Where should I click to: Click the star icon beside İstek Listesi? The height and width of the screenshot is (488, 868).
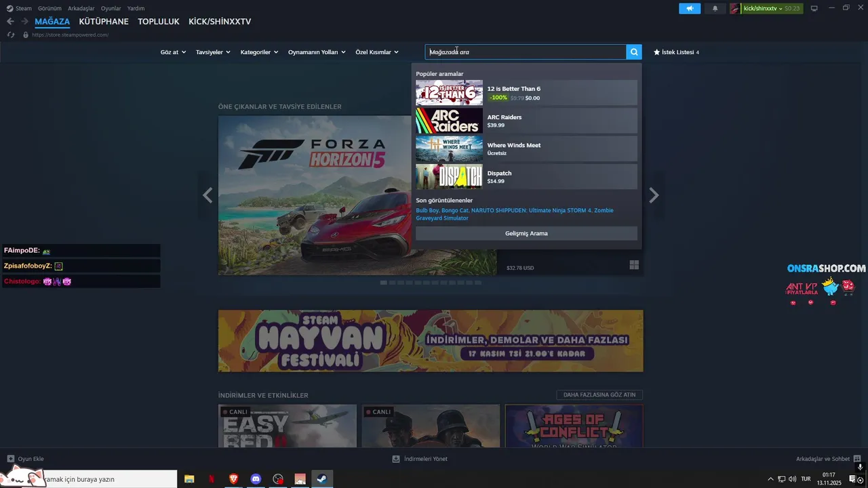656,52
